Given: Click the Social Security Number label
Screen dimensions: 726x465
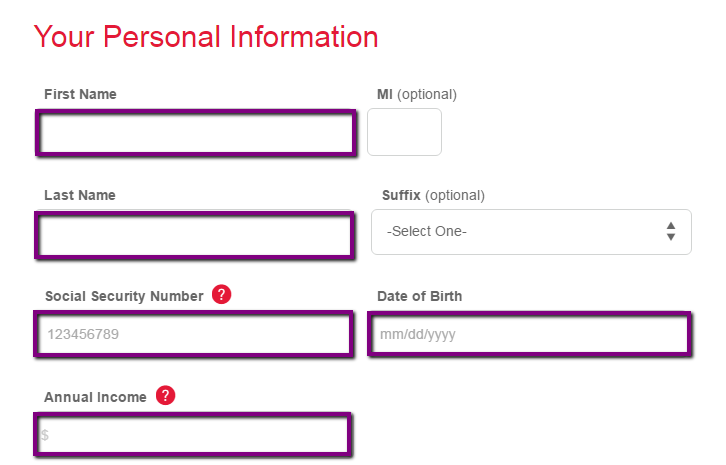Looking at the screenshot, I should (x=124, y=296).
